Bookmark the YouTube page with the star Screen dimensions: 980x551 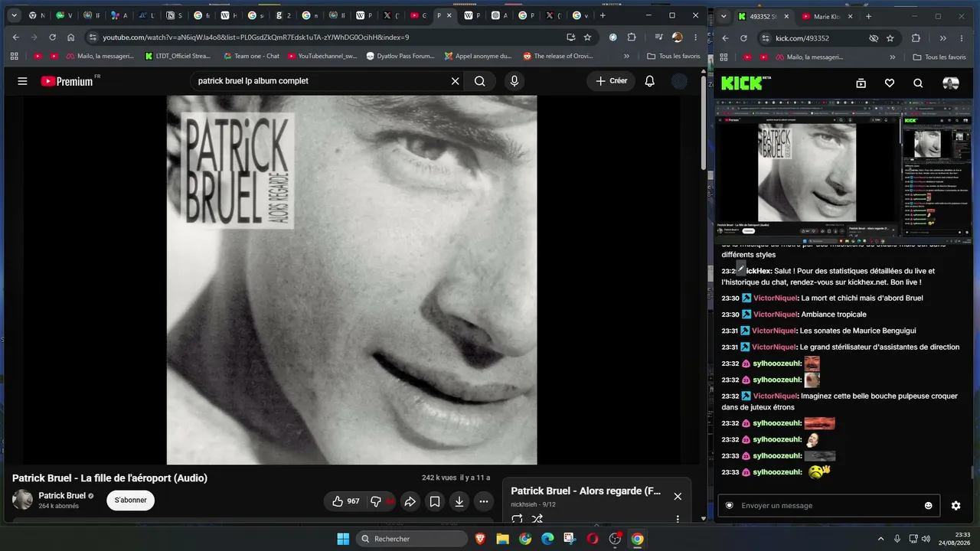click(588, 37)
